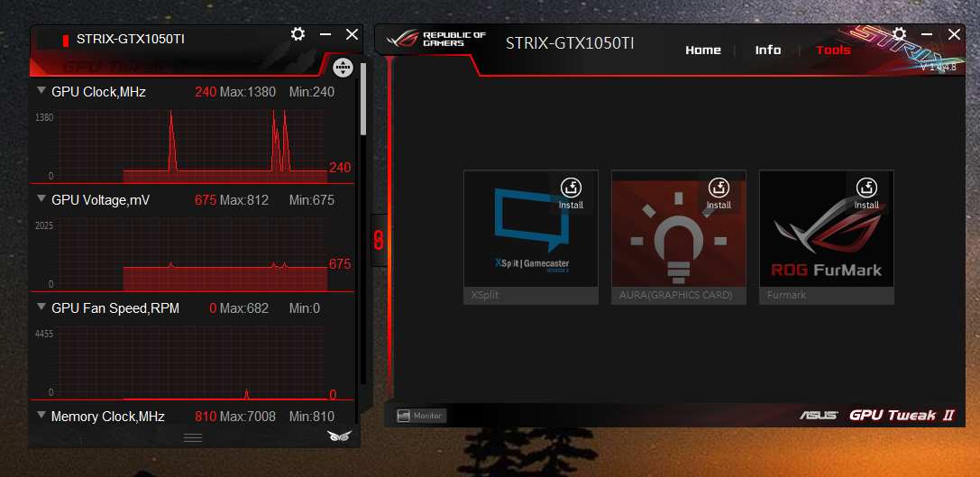
Task: Click the Max:682 value
Action: 244,308
